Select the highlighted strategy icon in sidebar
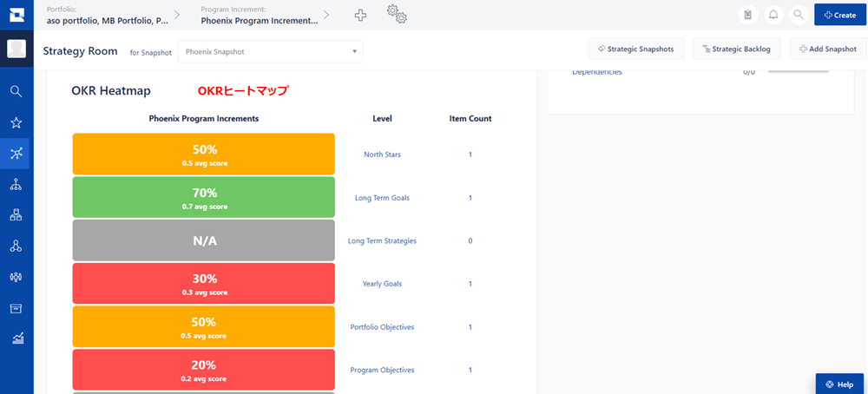Screen dimensions: 868x394 (x=16, y=154)
